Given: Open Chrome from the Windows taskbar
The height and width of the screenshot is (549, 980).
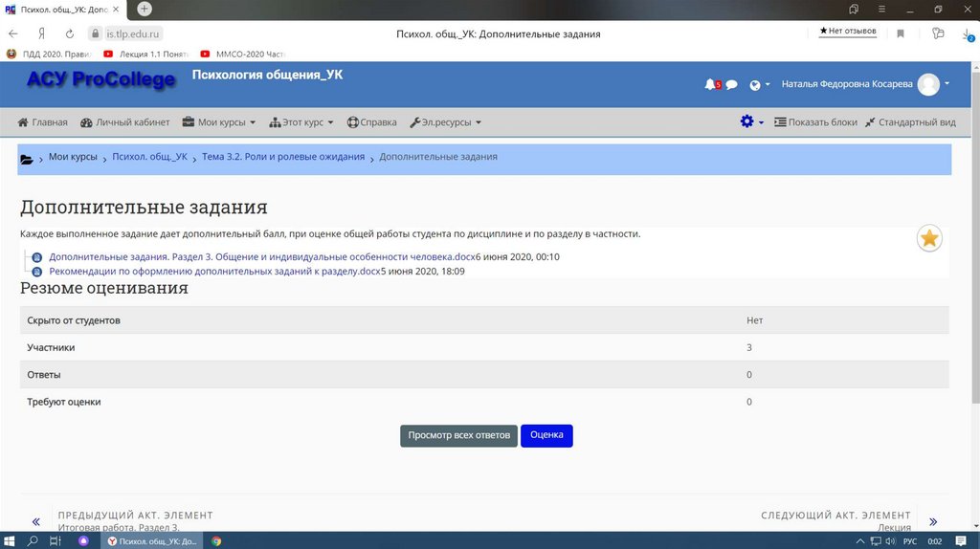Looking at the screenshot, I should (x=216, y=541).
